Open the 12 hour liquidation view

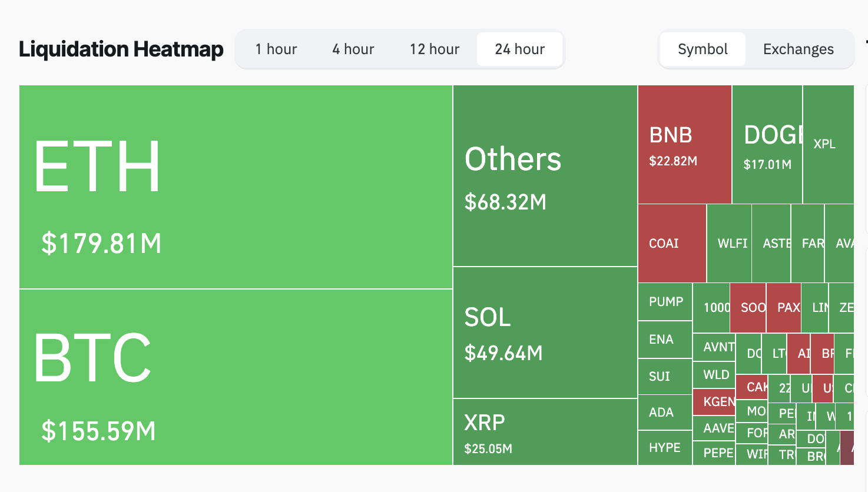[x=434, y=49]
